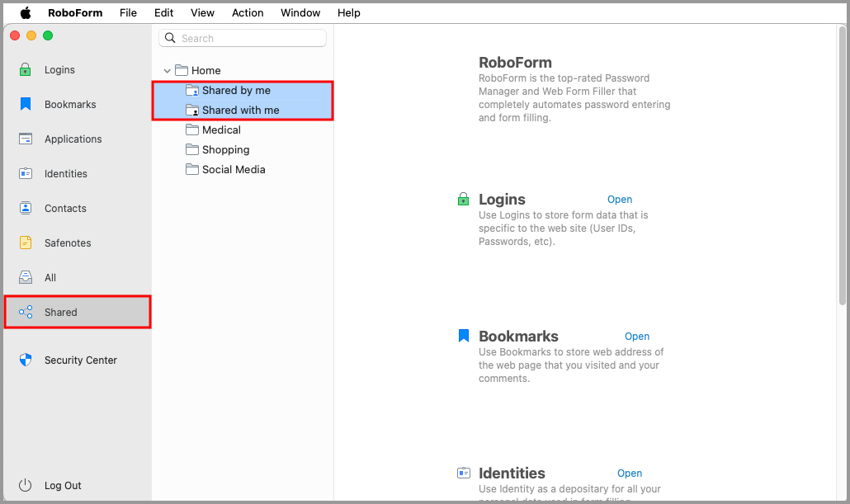Click the Logins heading in main pane
Image resolution: width=850 pixels, height=504 pixels.
502,200
